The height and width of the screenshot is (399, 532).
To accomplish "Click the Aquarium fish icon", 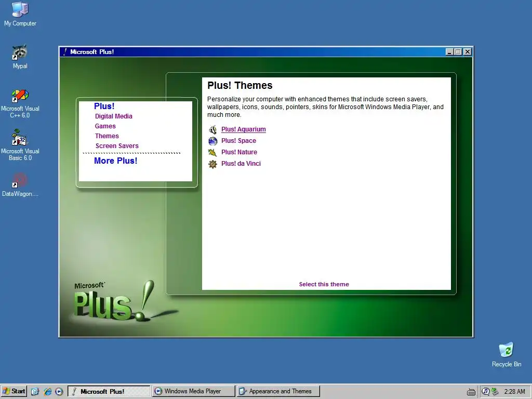I will pyautogui.click(x=212, y=129).
